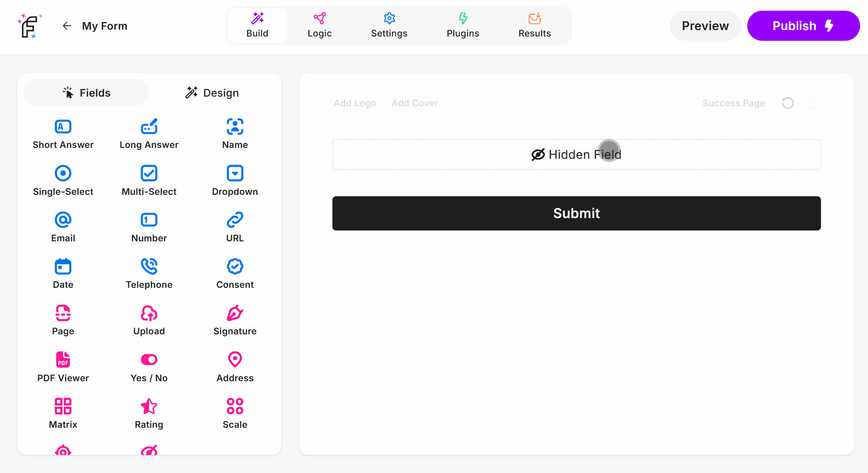This screenshot has width=868, height=473.
Task: Insert the Name field
Action: pos(235,134)
